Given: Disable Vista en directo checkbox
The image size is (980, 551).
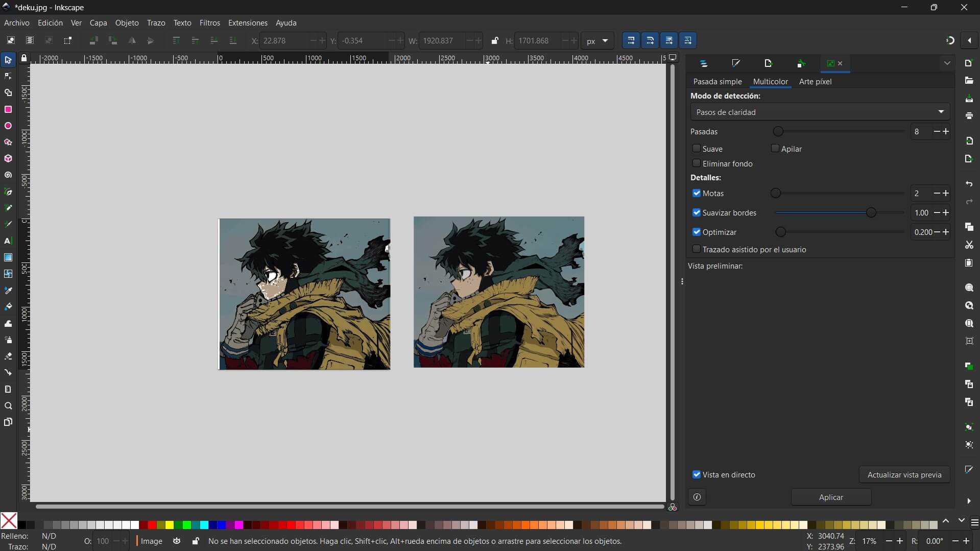Looking at the screenshot, I should point(697,474).
